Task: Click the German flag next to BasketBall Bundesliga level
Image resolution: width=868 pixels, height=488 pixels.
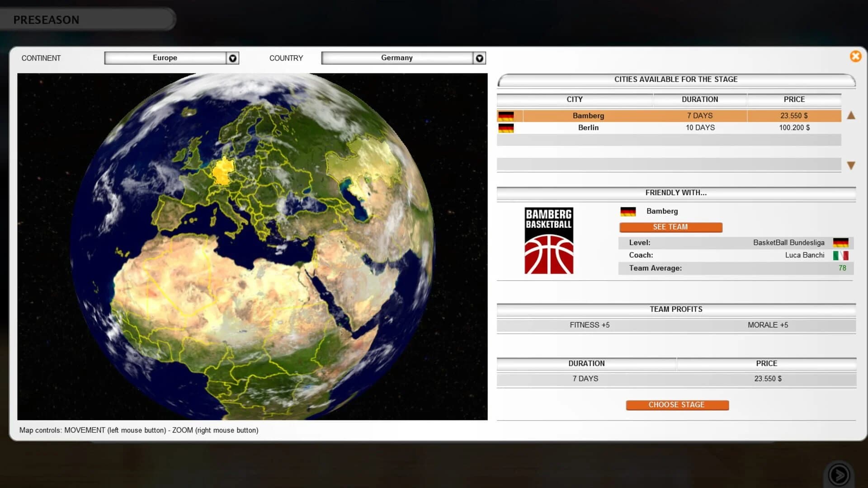Action: tap(842, 243)
